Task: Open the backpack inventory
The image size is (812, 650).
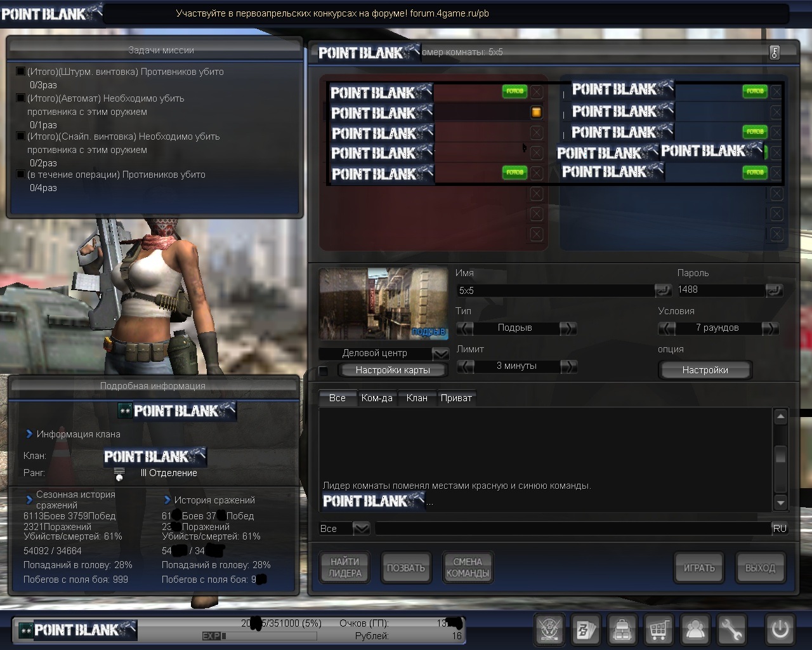Action: 622,630
